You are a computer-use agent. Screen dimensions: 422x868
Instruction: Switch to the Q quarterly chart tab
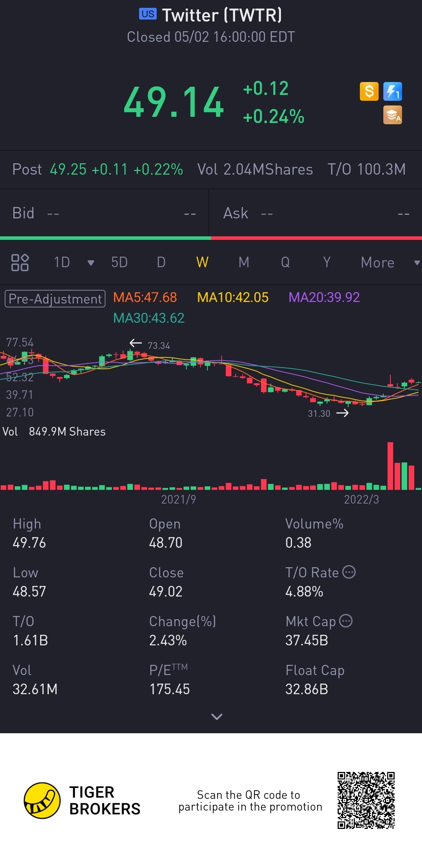coord(285,263)
